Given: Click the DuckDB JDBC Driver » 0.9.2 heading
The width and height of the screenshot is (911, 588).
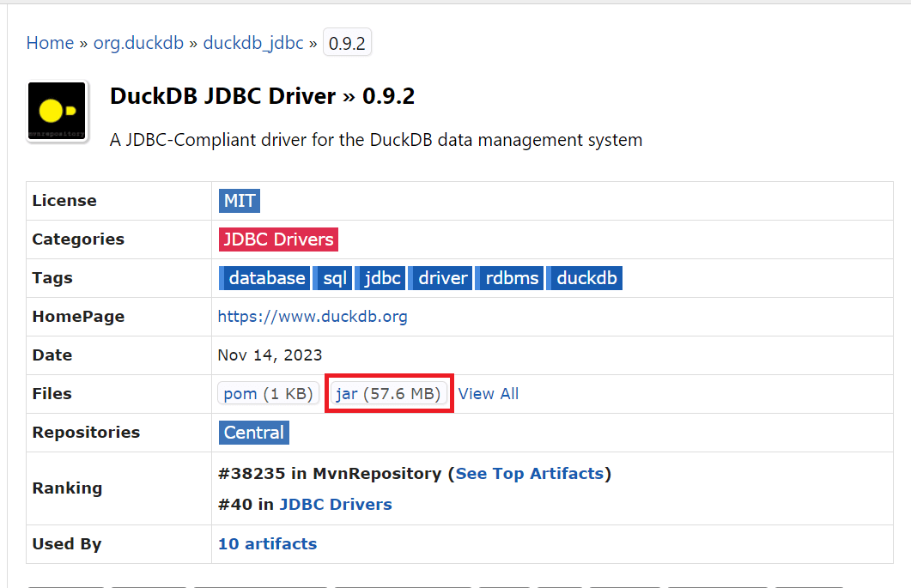Looking at the screenshot, I should 262,96.
